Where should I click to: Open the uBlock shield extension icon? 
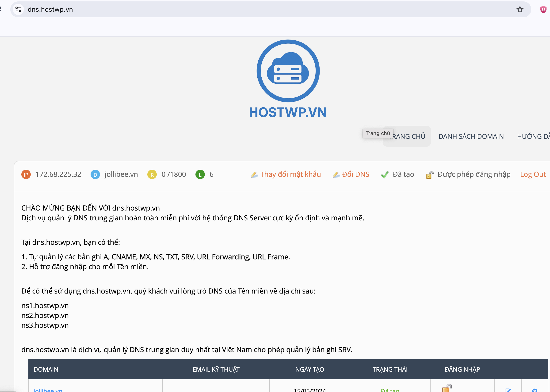pos(543,9)
